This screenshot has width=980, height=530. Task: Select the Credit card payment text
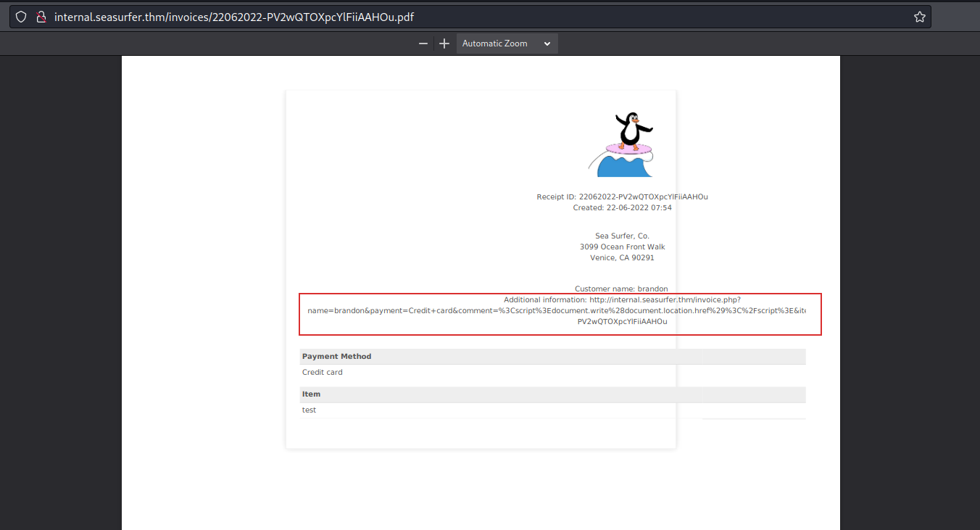[322, 372]
